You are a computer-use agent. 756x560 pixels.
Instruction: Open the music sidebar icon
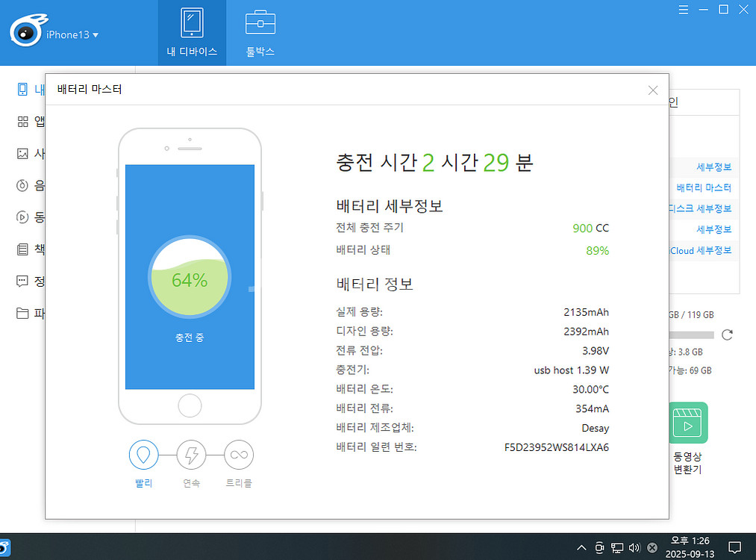[22, 185]
